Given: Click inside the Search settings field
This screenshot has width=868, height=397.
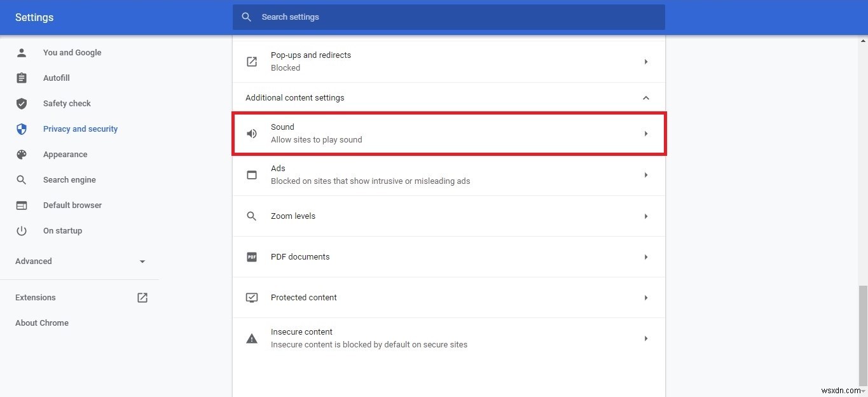Looking at the screenshot, I should tap(445, 17).
